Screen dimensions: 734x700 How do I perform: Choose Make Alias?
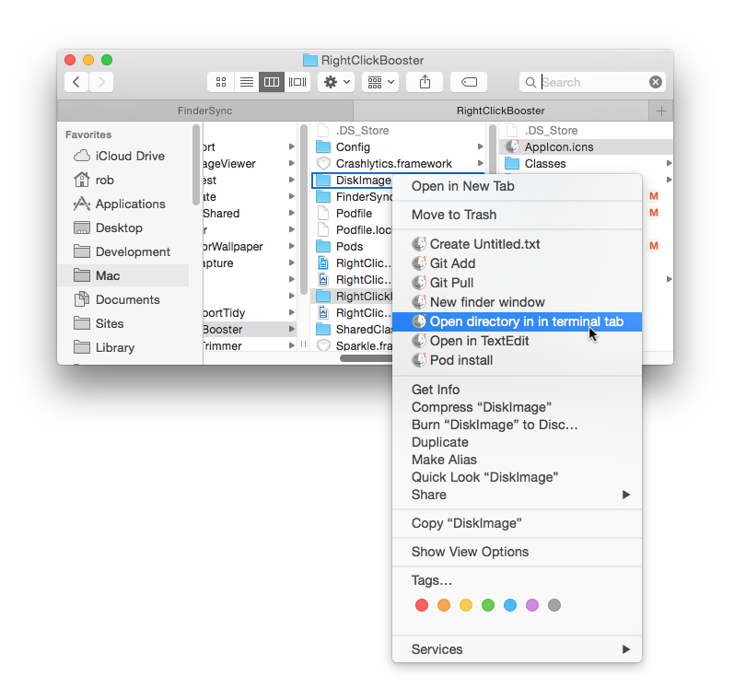pos(517,460)
